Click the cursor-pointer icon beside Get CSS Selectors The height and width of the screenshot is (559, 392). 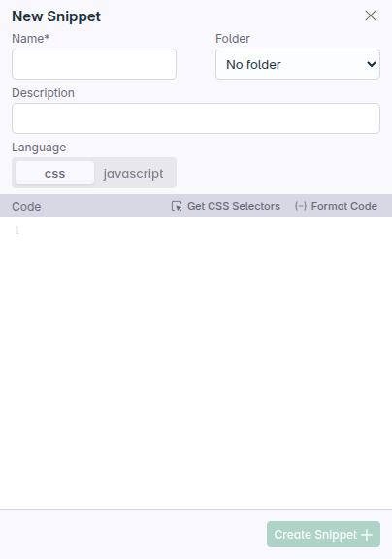coord(177,206)
